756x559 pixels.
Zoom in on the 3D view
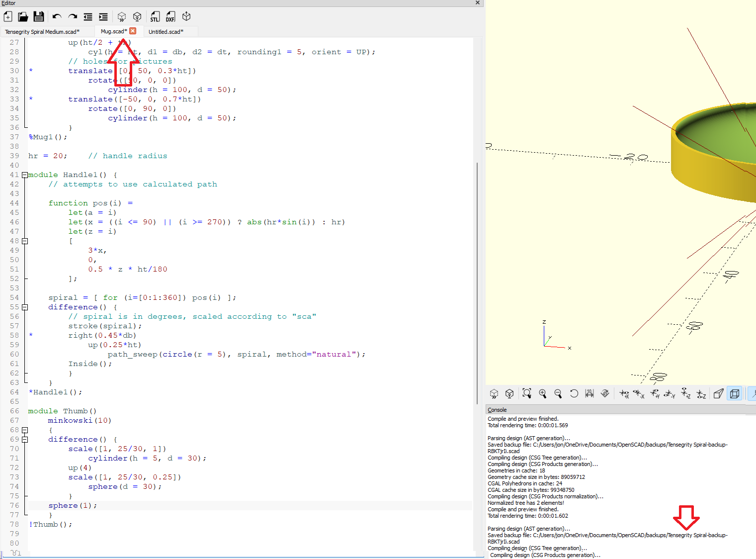pos(543,394)
